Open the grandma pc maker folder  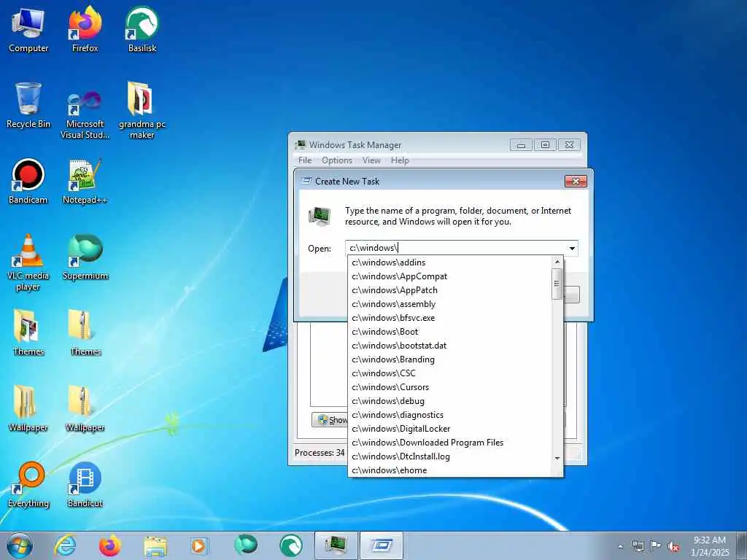point(142,111)
